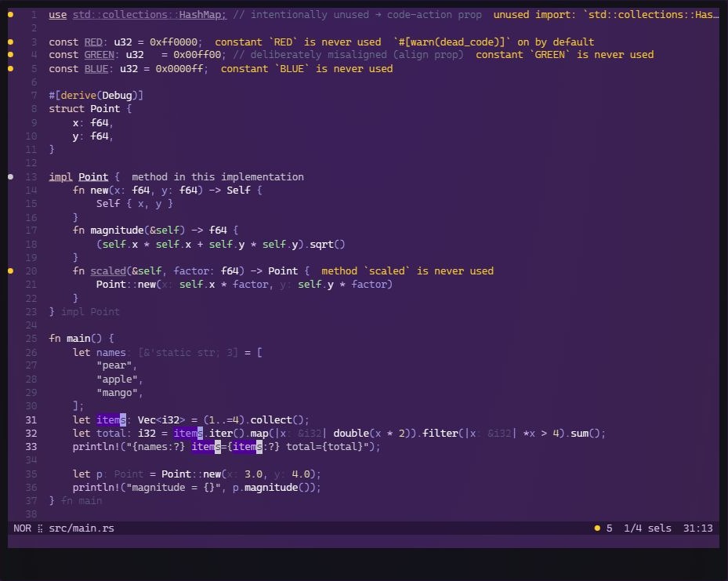Click the sum() call on line 32
The height and width of the screenshot is (581, 728).
click(x=585, y=434)
